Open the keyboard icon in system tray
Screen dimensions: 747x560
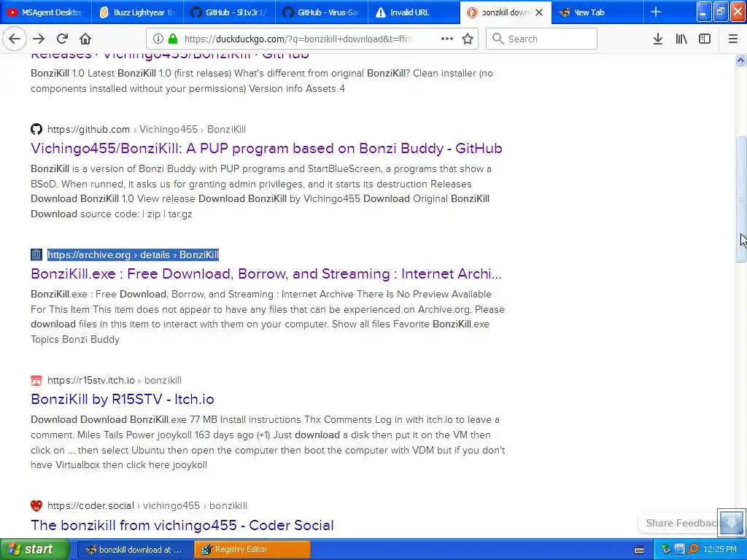click(639, 550)
